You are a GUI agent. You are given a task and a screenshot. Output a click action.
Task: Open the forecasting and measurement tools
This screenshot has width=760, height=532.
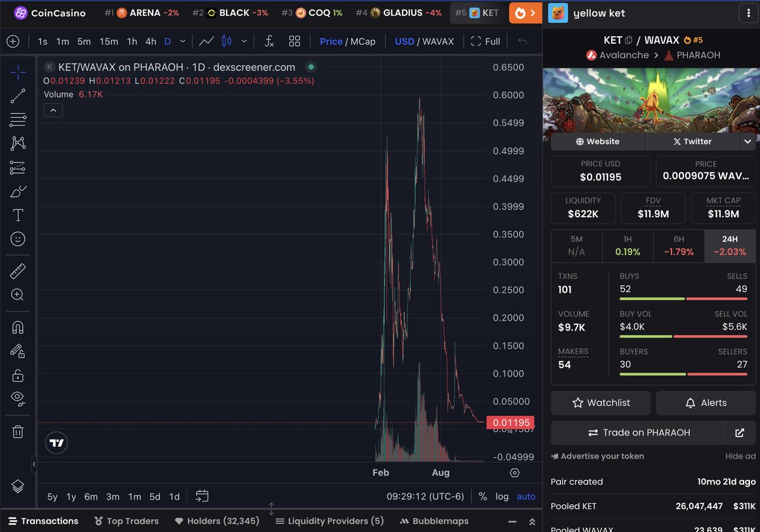pos(18,168)
